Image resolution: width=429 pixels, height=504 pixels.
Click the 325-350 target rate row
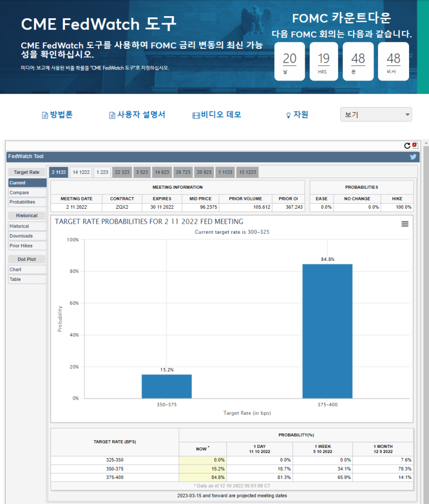coord(232,460)
